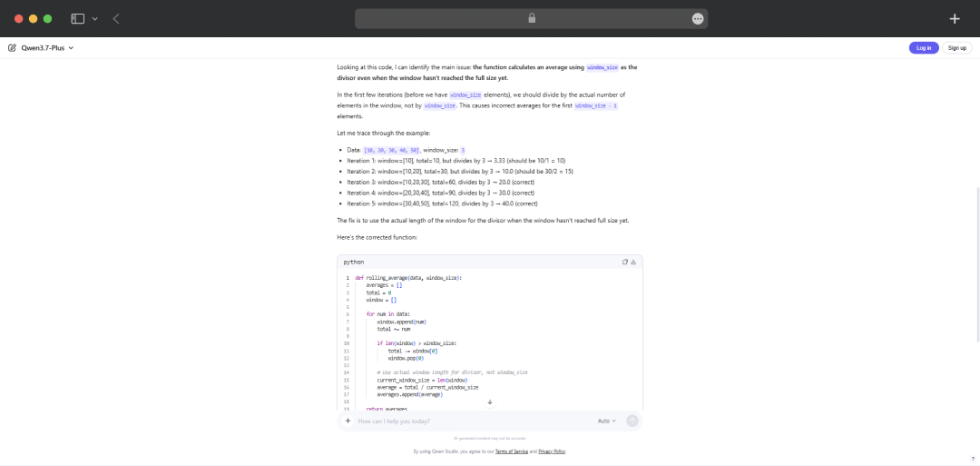This screenshot has width=980, height=466.
Task: Click the Sign up button
Action: pyautogui.click(x=957, y=47)
